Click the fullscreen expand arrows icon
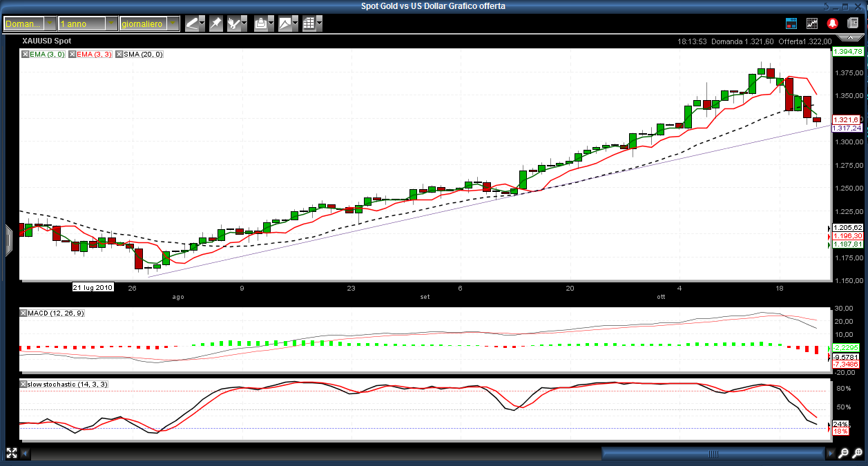Viewport: 868px width, 466px height. point(12,454)
